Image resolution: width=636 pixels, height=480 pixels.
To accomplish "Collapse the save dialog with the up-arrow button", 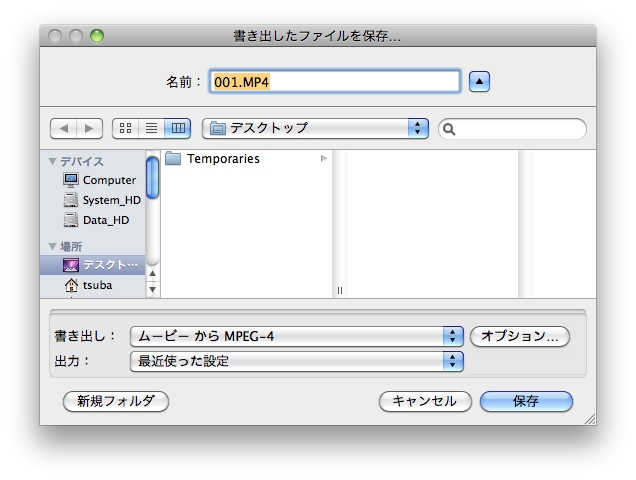I will click(479, 82).
